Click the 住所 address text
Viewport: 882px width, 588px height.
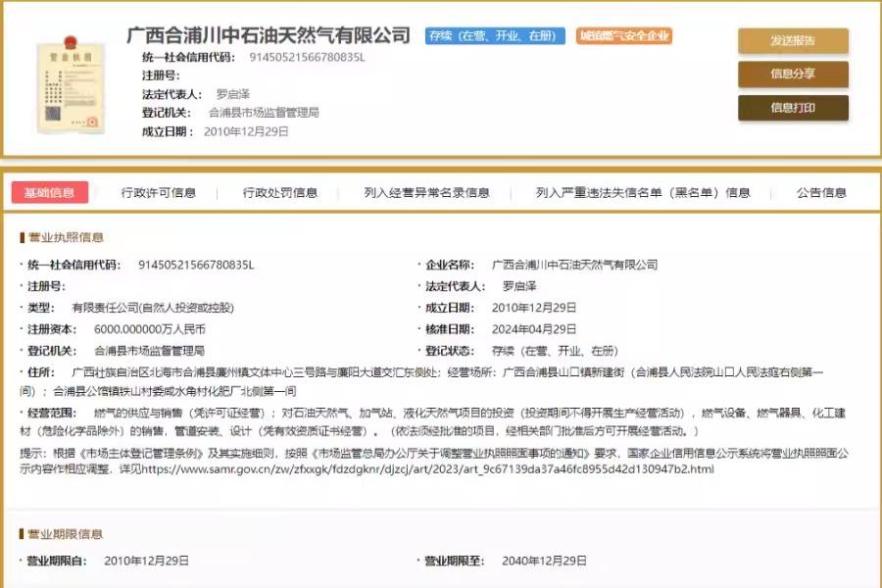[x=421, y=381]
